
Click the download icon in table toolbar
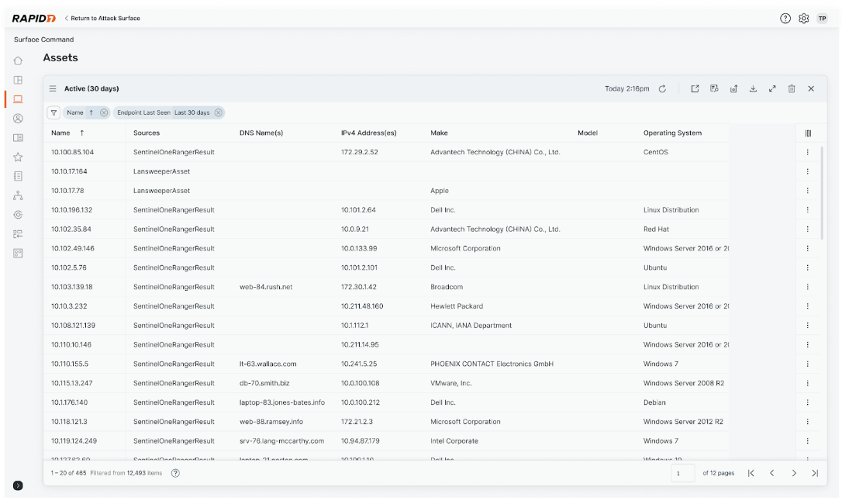pyautogui.click(x=753, y=89)
